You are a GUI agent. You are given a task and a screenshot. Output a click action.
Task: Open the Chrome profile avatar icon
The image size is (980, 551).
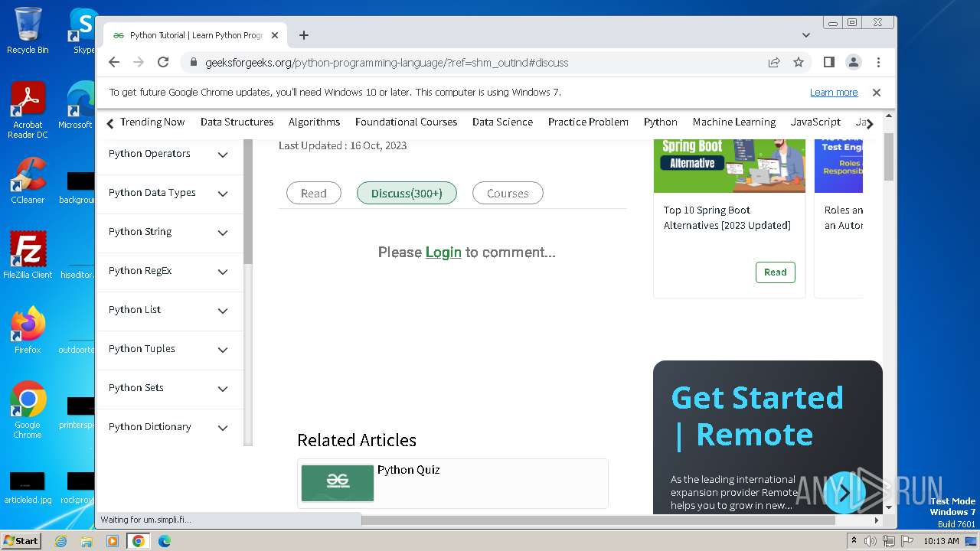point(853,62)
